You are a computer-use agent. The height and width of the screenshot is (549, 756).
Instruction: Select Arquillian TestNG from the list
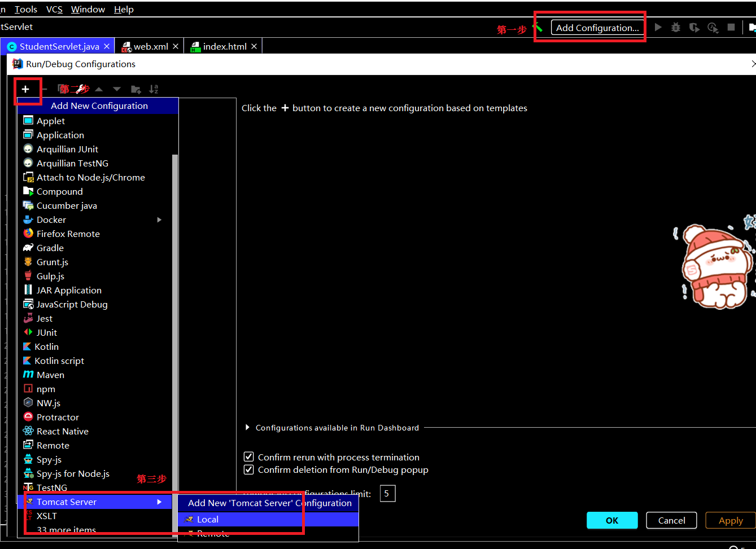pyautogui.click(x=95, y=163)
